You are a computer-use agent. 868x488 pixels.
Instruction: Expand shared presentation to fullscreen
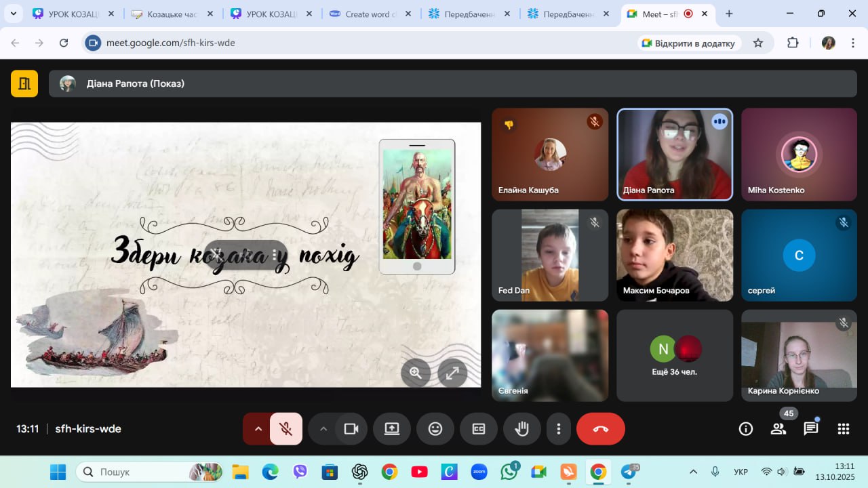452,372
